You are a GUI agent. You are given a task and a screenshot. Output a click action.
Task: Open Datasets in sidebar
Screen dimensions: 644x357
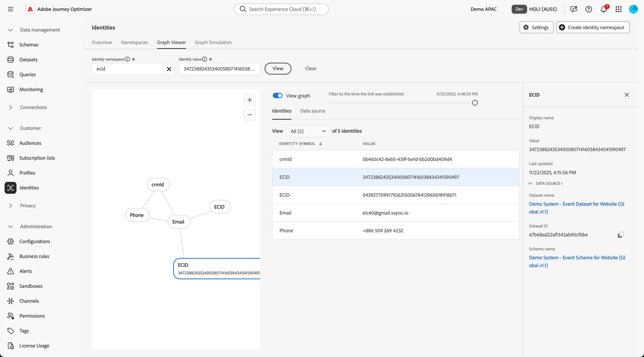[x=28, y=60]
